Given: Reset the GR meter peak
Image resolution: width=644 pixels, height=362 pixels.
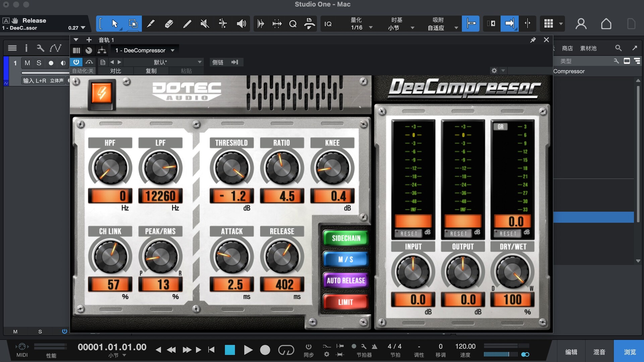Looking at the screenshot, I should (508, 233).
